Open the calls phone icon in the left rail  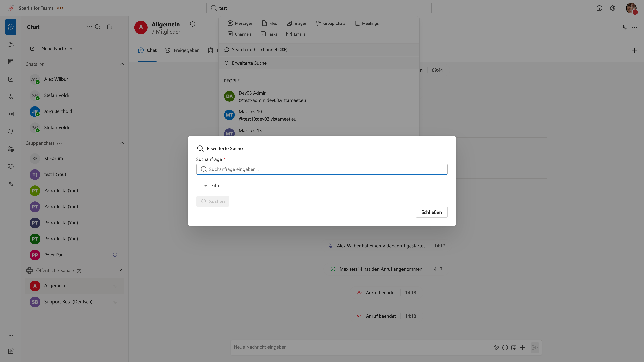(x=11, y=97)
